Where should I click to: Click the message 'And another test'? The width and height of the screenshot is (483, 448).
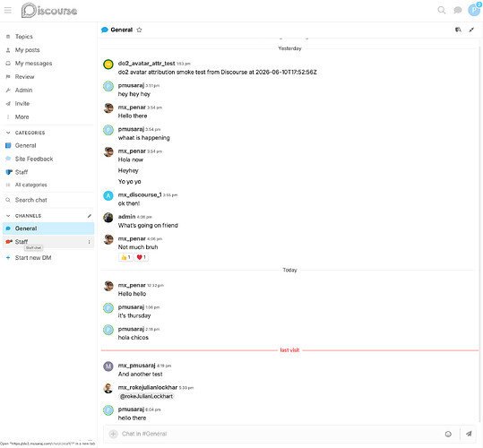pyautogui.click(x=140, y=375)
